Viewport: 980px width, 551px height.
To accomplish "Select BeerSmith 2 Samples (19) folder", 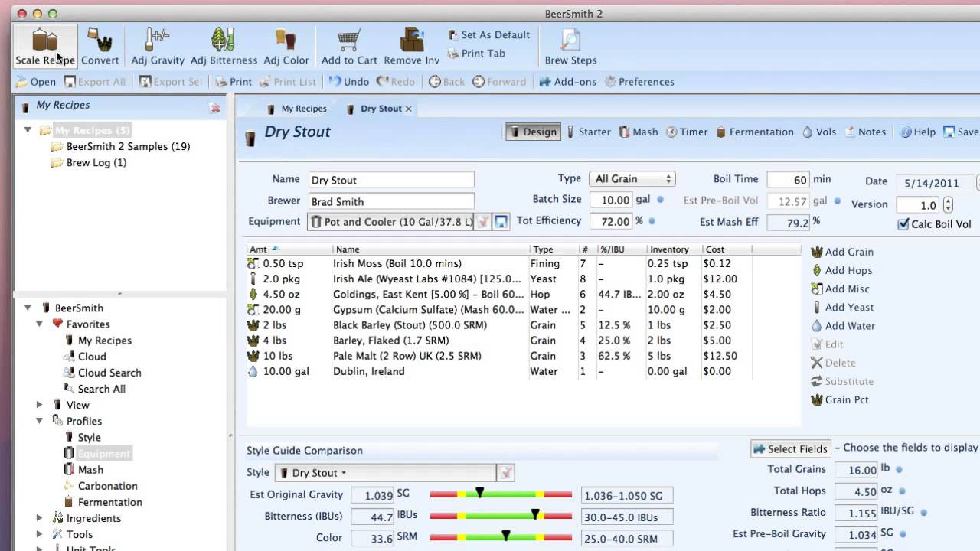I will tap(120, 146).
